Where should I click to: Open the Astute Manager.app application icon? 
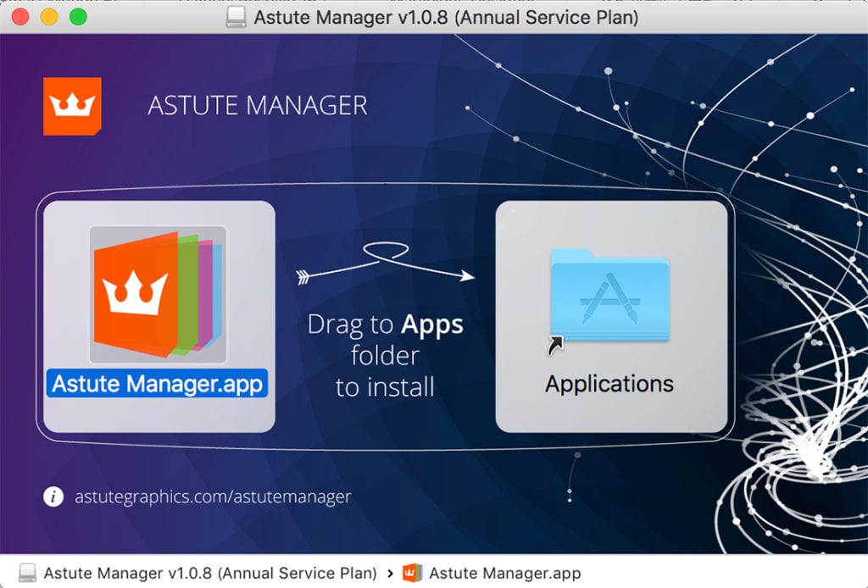157,292
